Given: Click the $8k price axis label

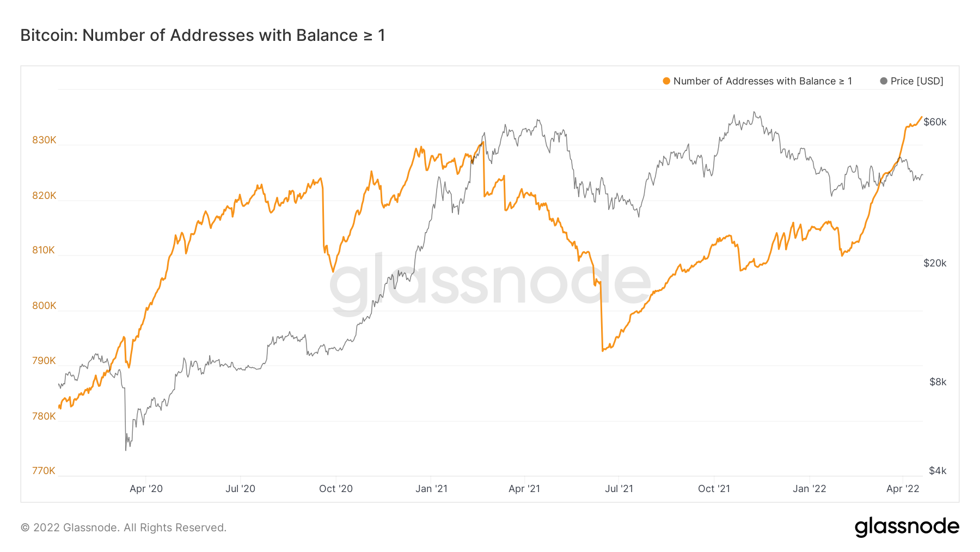Looking at the screenshot, I should coord(938,382).
